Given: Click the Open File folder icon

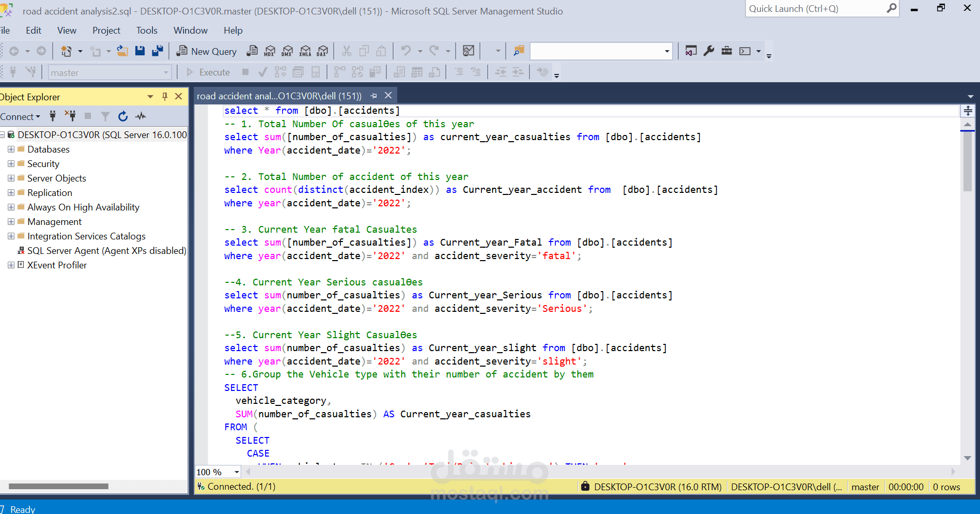Looking at the screenshot, I should pyautogui.click(x=122, y=51).
